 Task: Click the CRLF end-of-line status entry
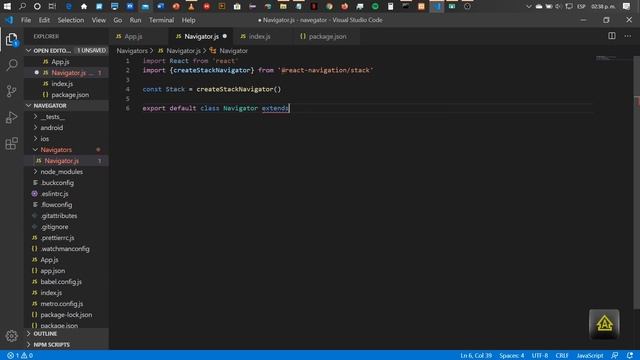point(562,356)
